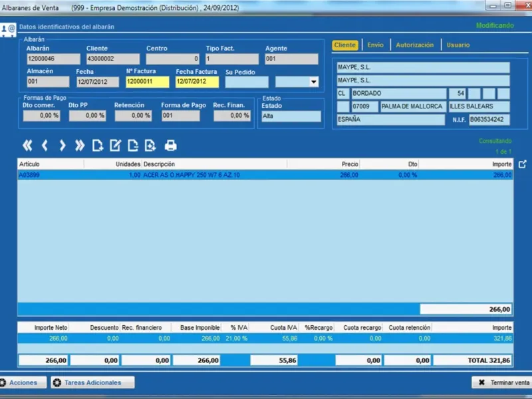Delete line document-minus icon
This screenshot has width=532, height=399.
pos(132,146)
